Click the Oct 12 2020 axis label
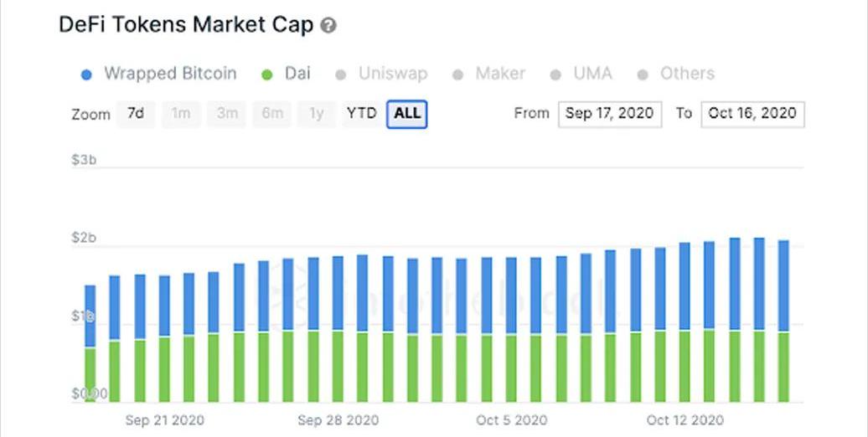Viewport: 868px width, 437px height. tap(685, 419)
